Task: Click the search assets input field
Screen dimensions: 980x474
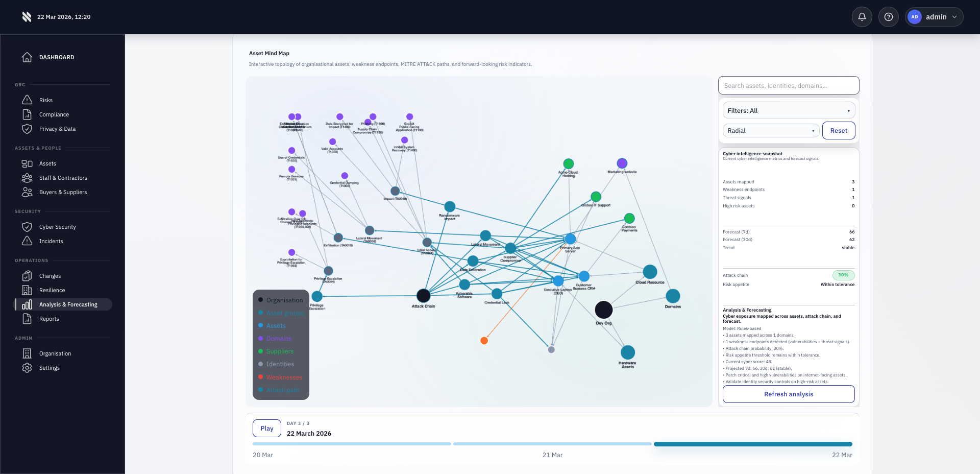Action: pyautogui.click(x=788, y=85)
